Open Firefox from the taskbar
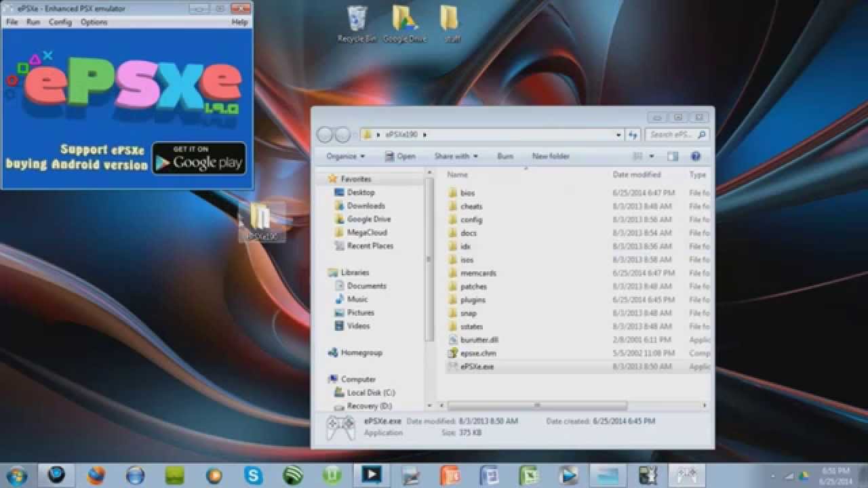The image size is (868, 488). pyautogui.click(x=96, y=475)
